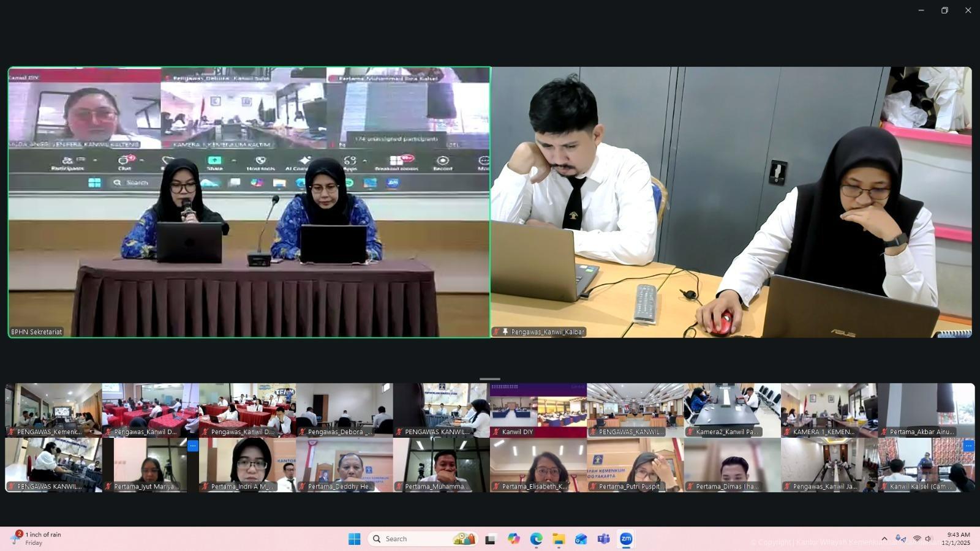Launch Microsoft Teams from the taskbar
This screenshot has width=980, height=551.
click(x=603, y=539)
